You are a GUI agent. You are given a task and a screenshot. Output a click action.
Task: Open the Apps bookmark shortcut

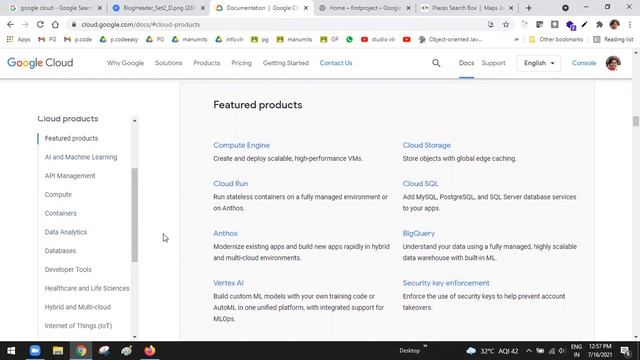19,39
